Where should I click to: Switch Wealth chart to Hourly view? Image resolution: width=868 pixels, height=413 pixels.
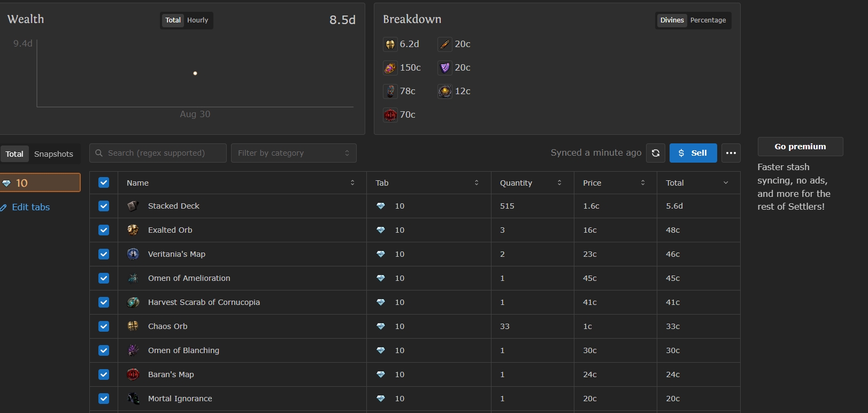pyautogui.click(x=197, y=20)
